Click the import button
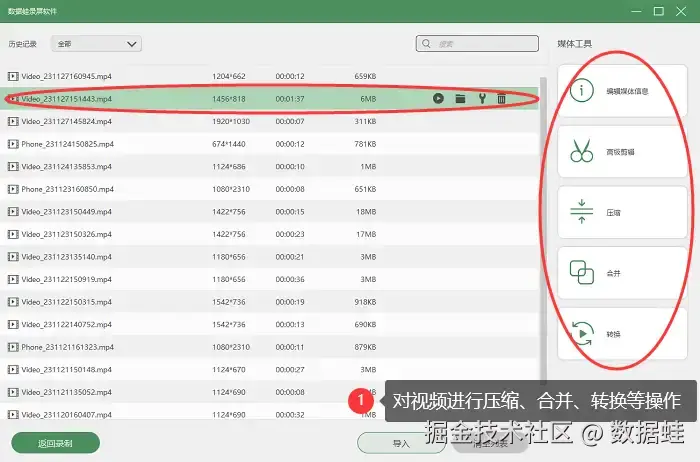This screenshot has height=462, width=700. coord(401,443)
